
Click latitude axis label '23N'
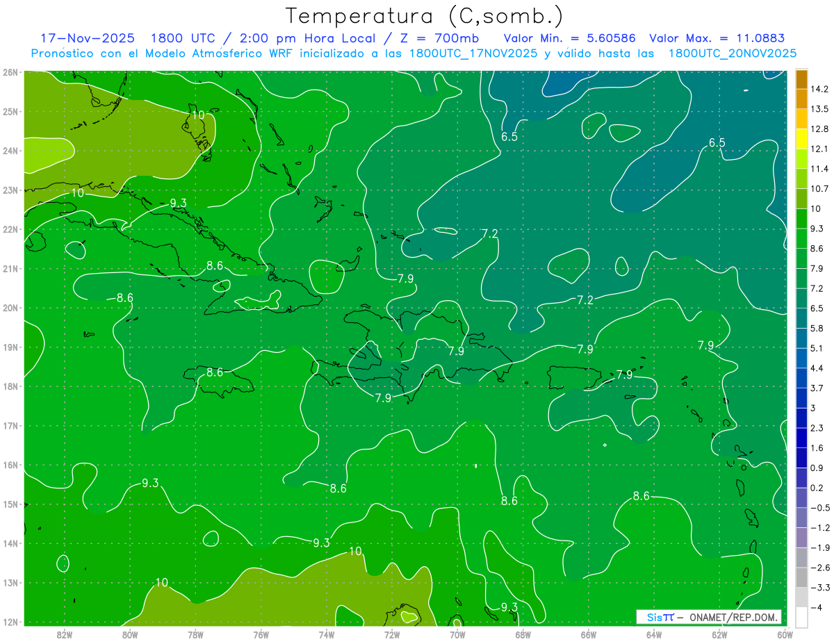tap(10, 190)
